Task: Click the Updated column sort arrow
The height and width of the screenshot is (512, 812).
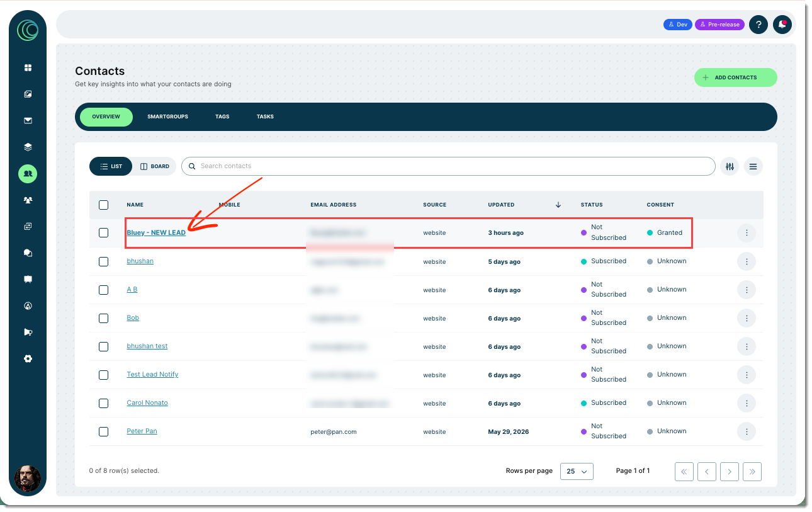Action: 558,205
